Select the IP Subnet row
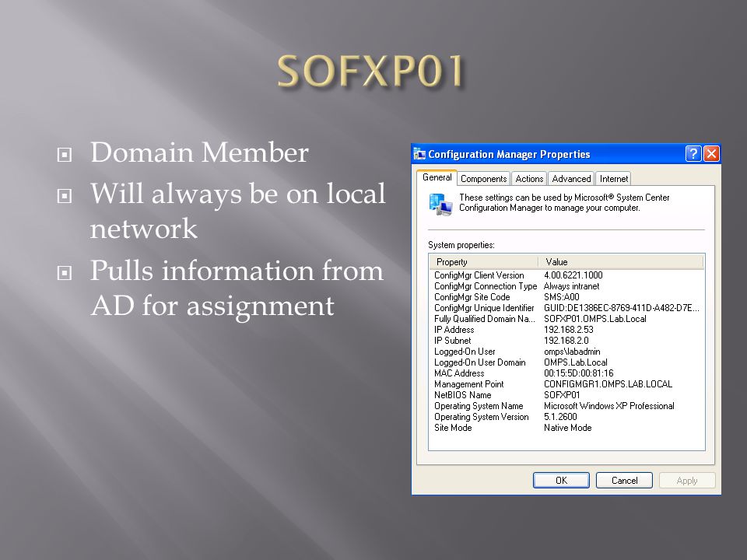This screenshot has width=747, height=560. pos(567,341)
